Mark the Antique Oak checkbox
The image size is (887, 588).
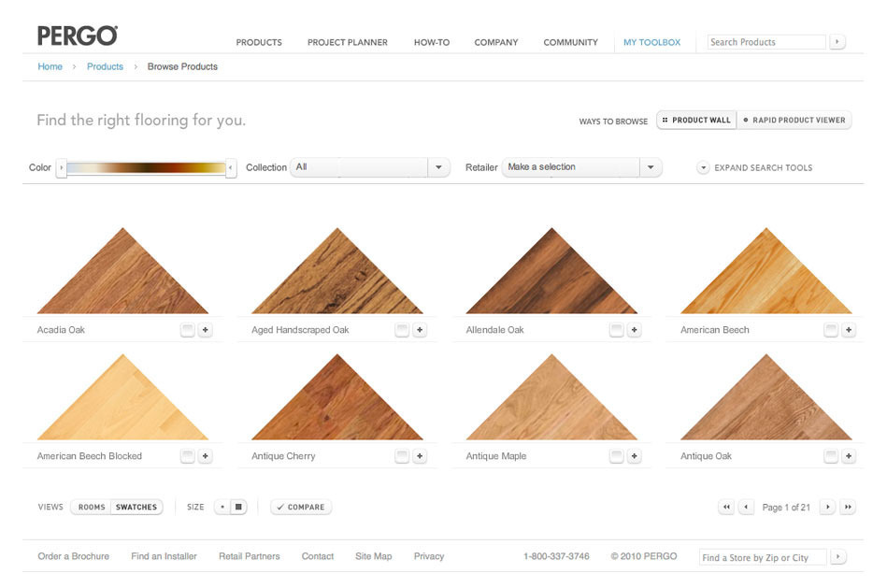(x=831, y=456)
